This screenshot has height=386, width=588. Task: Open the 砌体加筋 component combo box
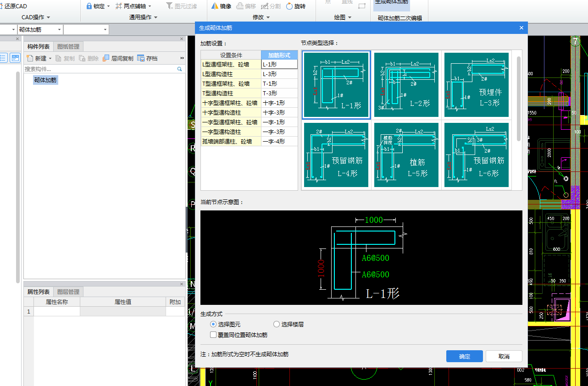pos(40,29)
